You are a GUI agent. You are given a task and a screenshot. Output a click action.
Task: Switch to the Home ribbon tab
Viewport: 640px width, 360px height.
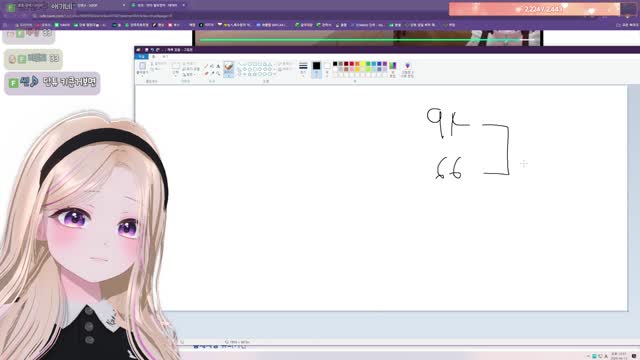[154, 57]
